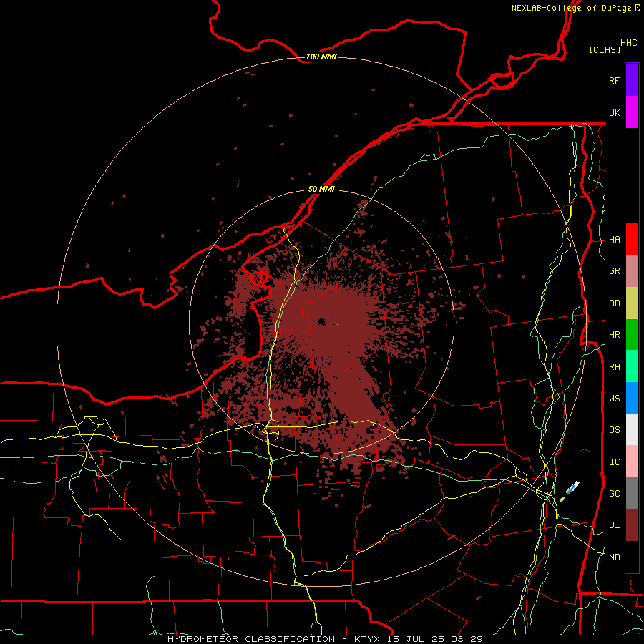Screen dimensions: 644x644
Task: Select the pinkish GR legend swatch
Action: 632,270
